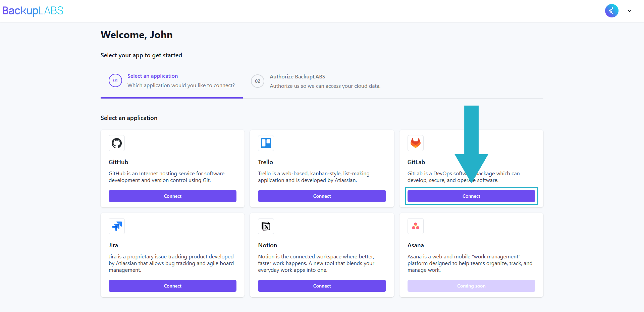Click 'Which application would you like to connect?' text
This screenshot has width=644, height=312.
click(x=181, y=85)
